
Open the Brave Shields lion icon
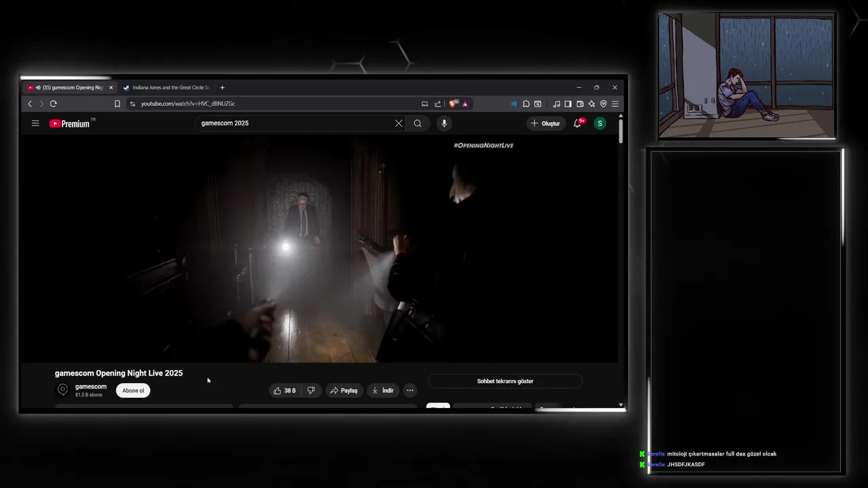pyautogui.click(x=453, y=104)
